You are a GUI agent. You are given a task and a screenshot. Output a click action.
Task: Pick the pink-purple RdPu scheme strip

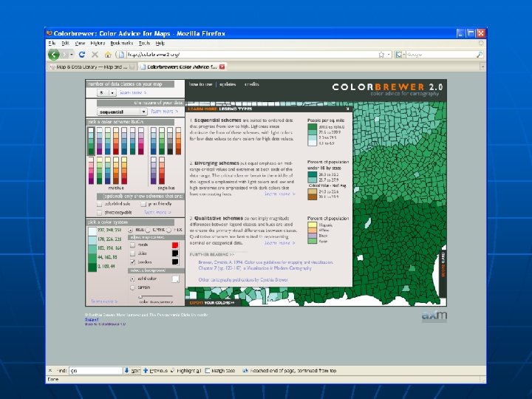(x=91, y=171)
